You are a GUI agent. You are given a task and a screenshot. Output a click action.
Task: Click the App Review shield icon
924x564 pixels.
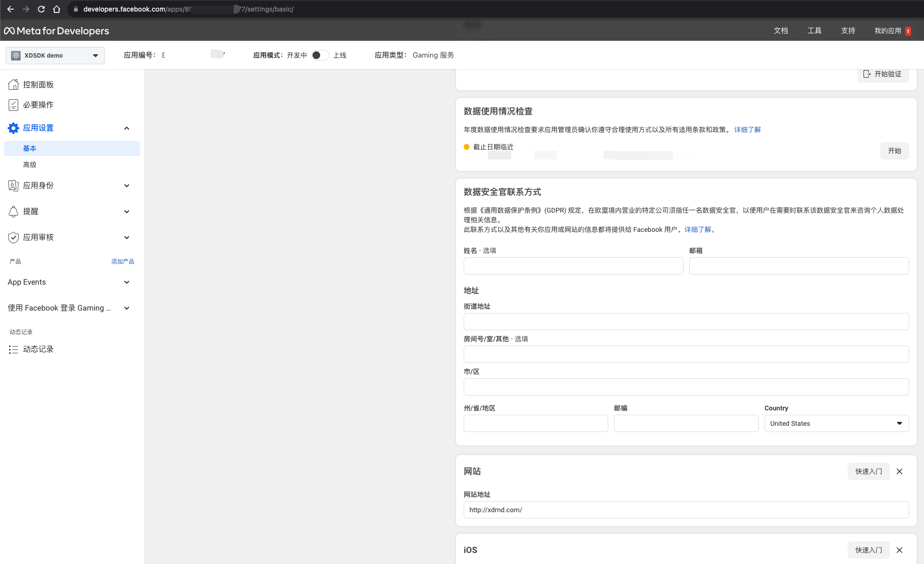tap(13, 237)
